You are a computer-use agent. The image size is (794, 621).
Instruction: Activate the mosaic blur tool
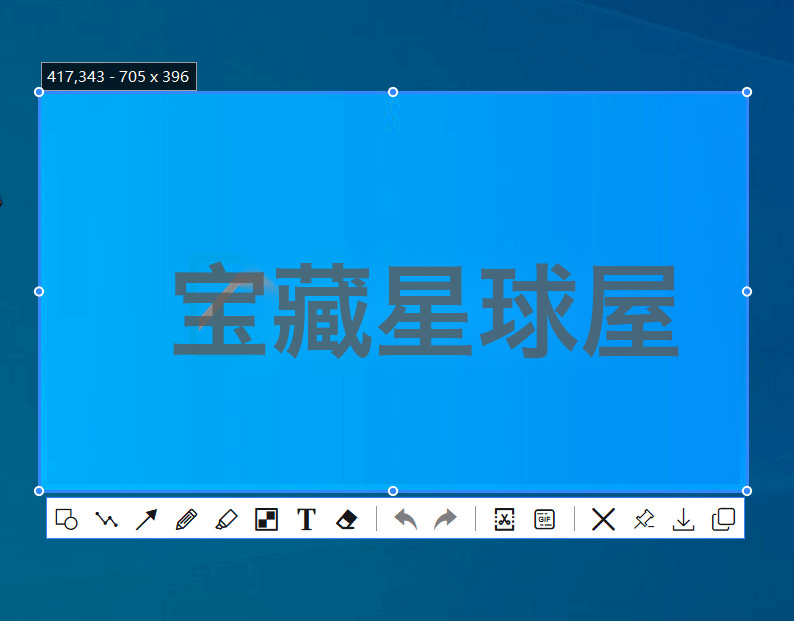point(266,519)
